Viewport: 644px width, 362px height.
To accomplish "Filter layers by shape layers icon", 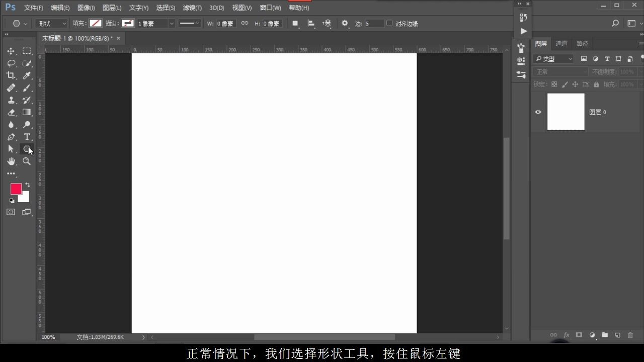I will coord(618,59).
